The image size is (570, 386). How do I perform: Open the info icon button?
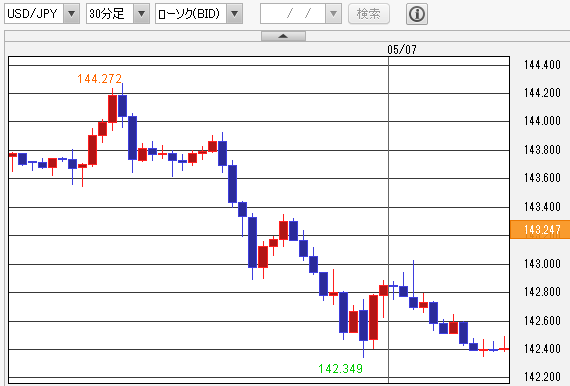417,14
